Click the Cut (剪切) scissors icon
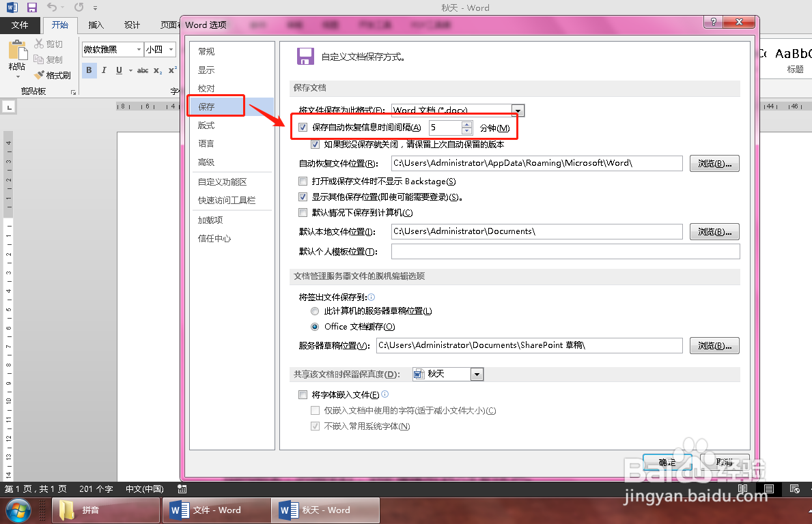812x524 pixels. click(40, 44)
